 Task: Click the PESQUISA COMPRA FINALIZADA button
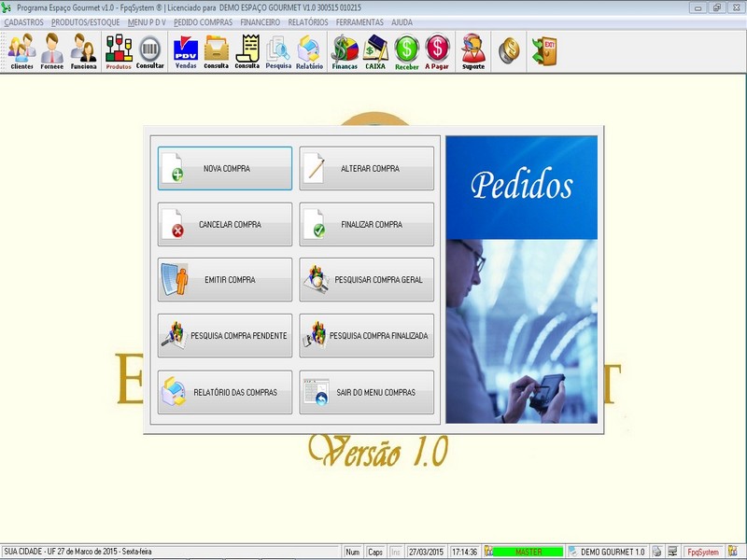click(366, 336)
